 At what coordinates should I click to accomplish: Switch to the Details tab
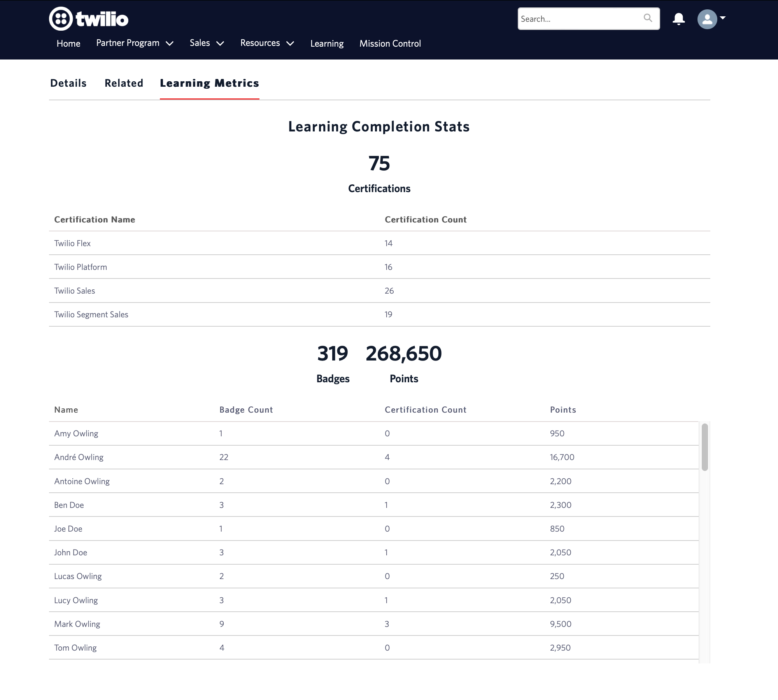pos(68,83)
